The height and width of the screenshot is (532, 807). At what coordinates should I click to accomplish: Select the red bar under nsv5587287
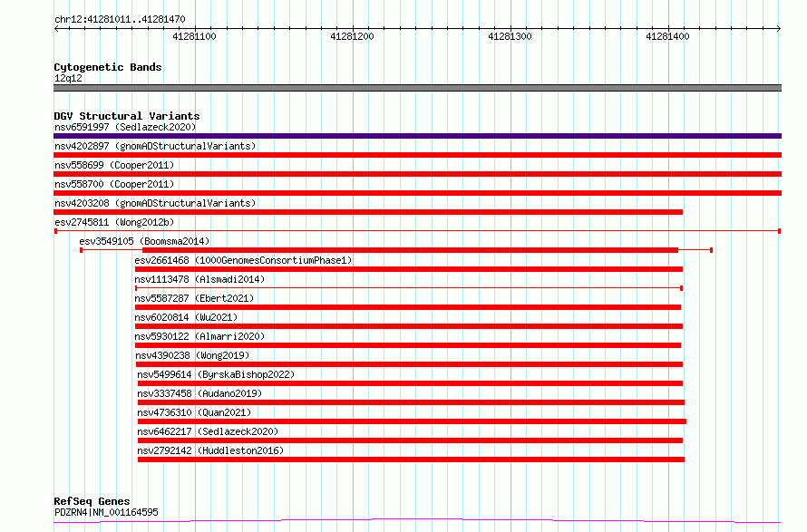408,307
